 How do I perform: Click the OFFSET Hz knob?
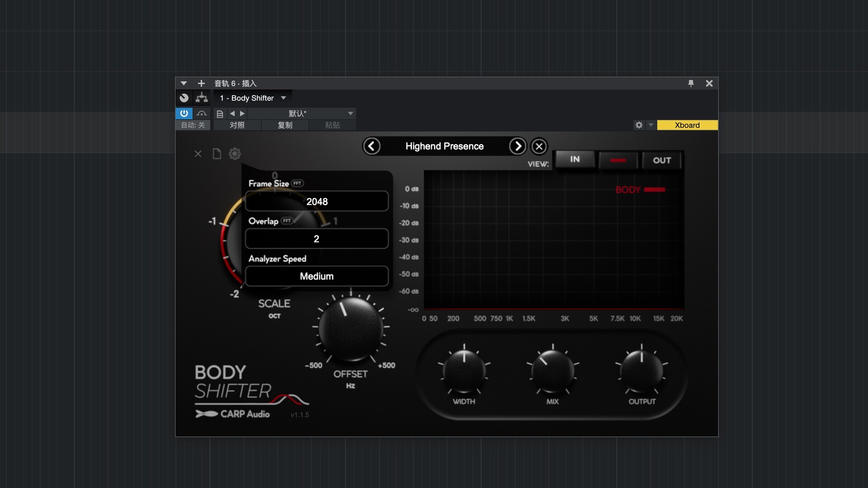pyautogui.click(x=351, y=328)
